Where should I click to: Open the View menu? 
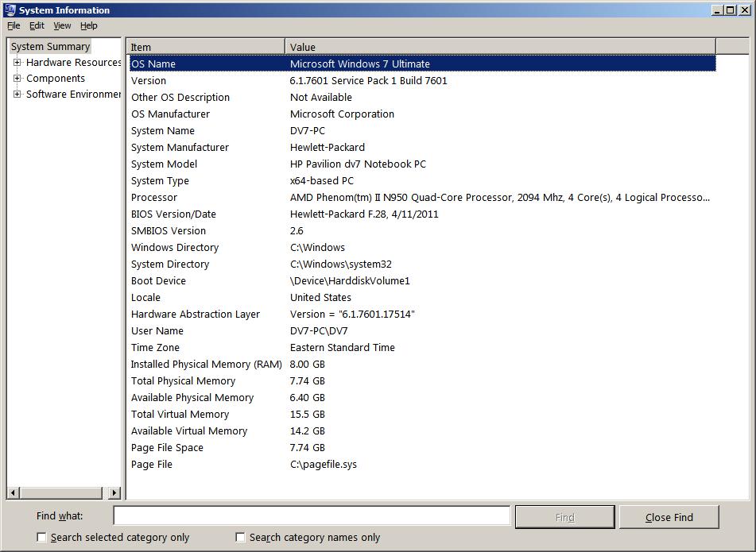tap(62, 25)
